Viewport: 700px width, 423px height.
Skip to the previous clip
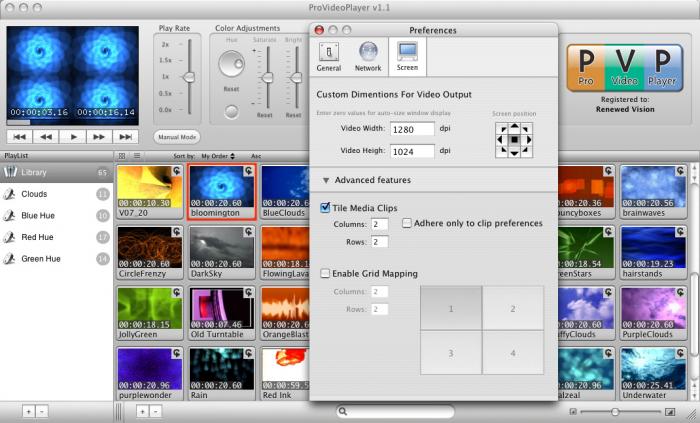(x=20, y=136)
